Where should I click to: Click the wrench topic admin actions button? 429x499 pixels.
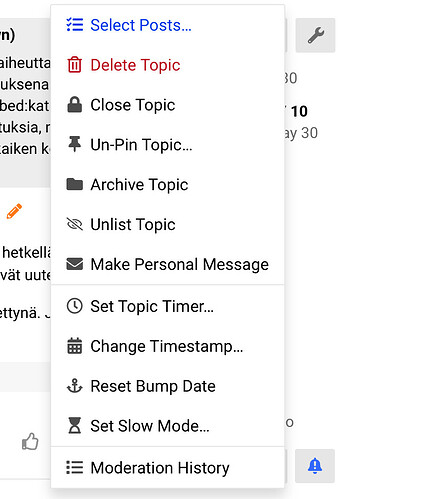(x=315, y=35)
